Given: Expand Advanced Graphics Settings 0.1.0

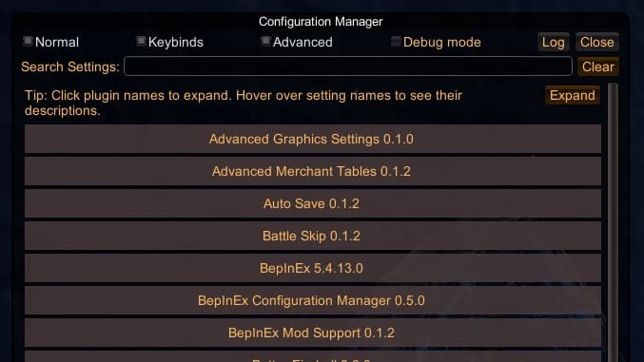Looking at the screenshot, I should (313, 139).
